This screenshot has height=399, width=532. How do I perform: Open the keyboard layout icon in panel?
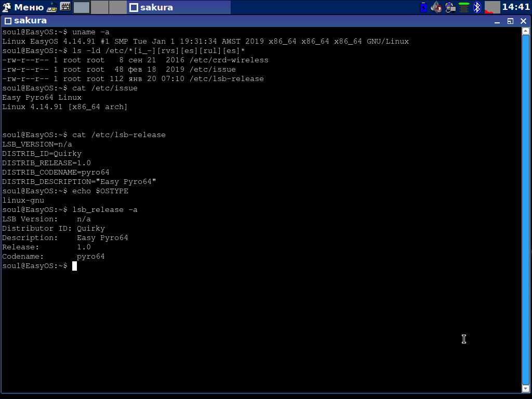(x=65, y=6)
